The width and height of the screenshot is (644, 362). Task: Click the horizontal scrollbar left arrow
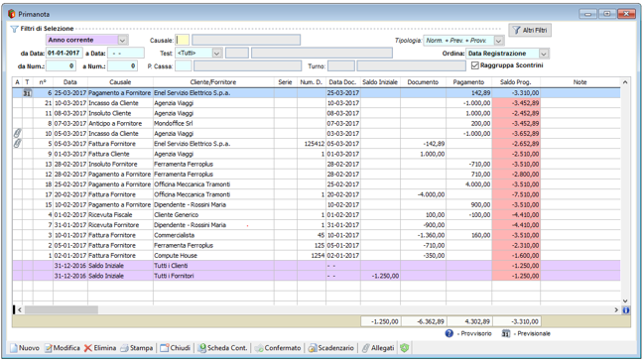(x=19, y=309)
